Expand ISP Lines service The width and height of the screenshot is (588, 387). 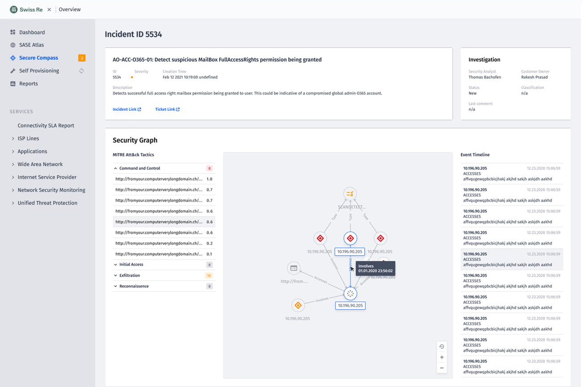click(x=28, y=139)
